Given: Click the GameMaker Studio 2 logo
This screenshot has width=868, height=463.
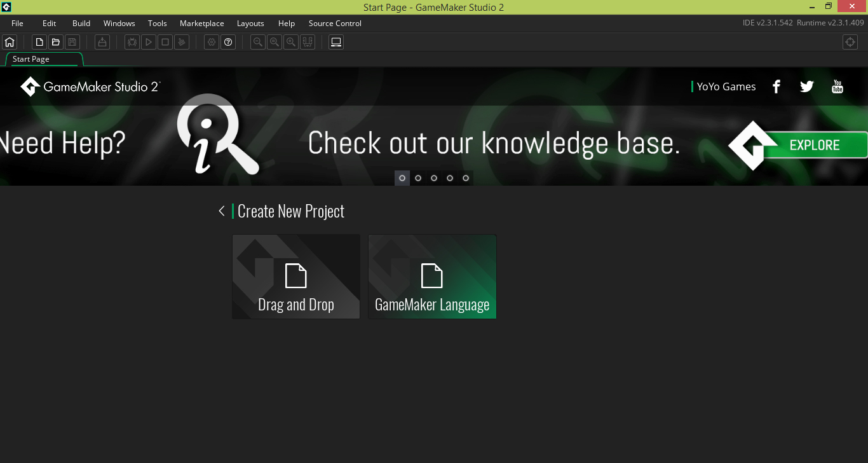Looking at the screenshot, I should [90, 86].
